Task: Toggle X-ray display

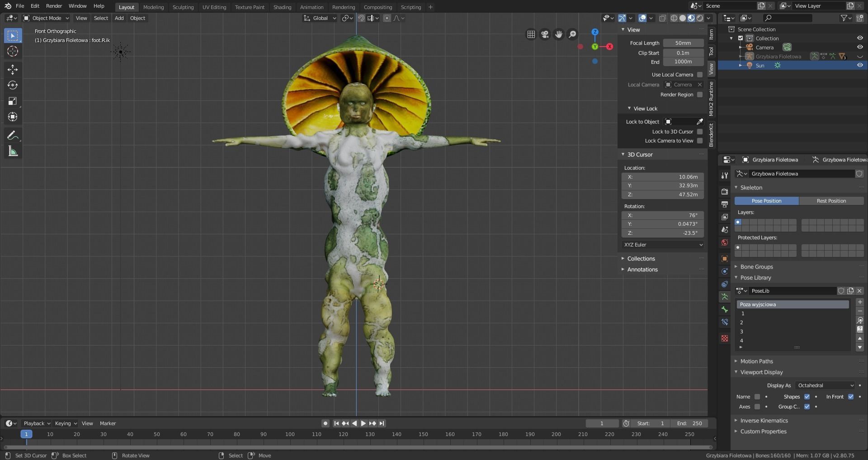Action: tap(662, 18)
